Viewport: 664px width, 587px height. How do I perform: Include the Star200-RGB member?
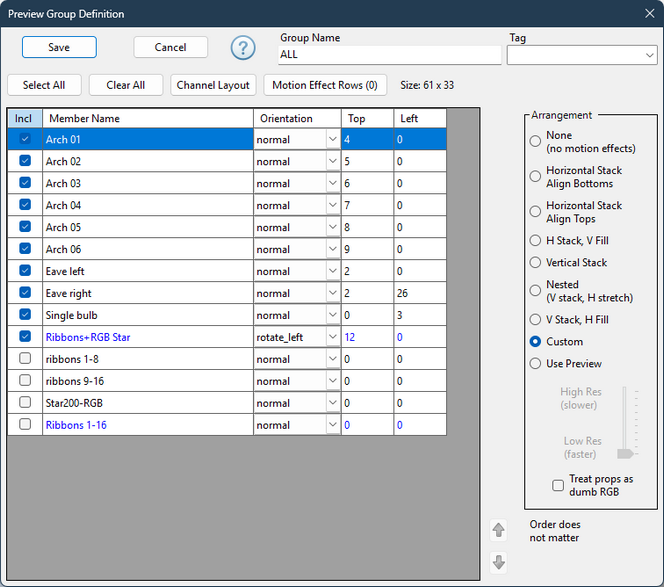pyautogui.click(x=25, y=402)
